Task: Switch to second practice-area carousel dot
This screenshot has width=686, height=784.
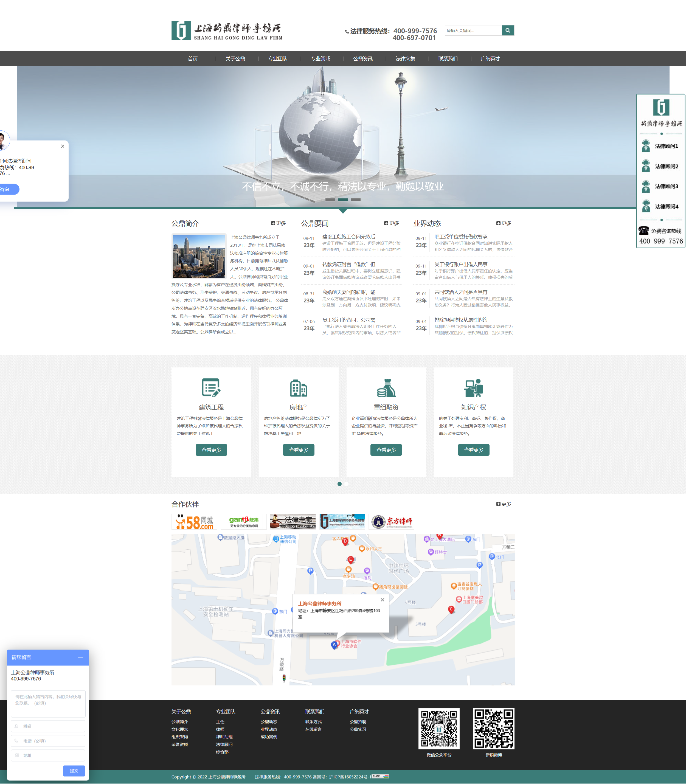Action: pos(347,484)
